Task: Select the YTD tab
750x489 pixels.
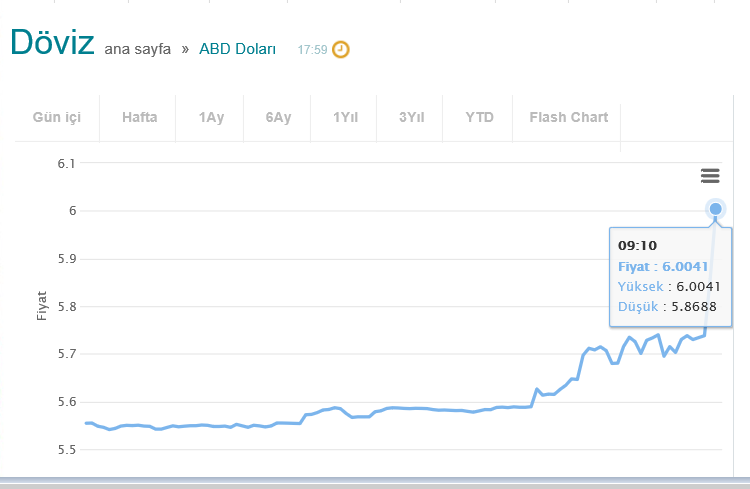Action: pyautogui.click(x=479, y=117)
